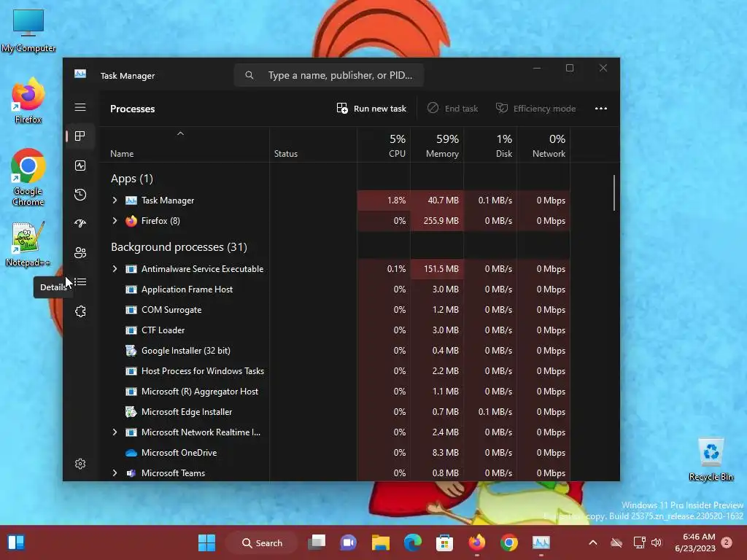Open the Services tab puzzle icon
The image size is (747, 560).
pyautogui.click(x=80, y=311)
